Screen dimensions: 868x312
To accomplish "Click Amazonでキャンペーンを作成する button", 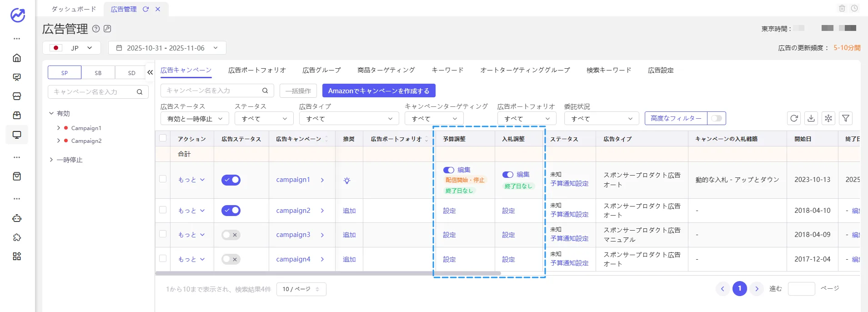I will click(379, 91).
